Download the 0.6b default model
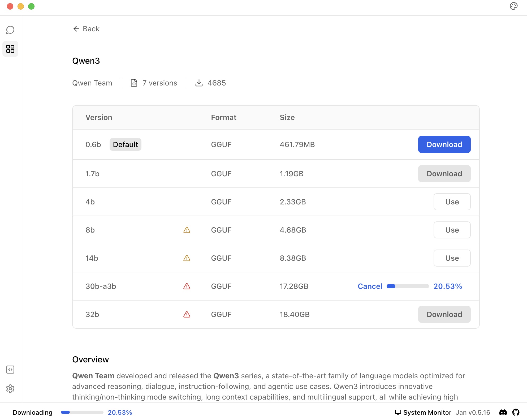Image resolution: width=527 pixels, height=420 pixels. (x=444, y=144)
